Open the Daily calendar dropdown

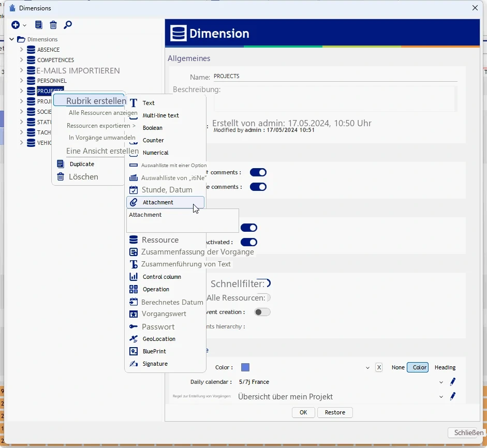(x=441, y=382)
